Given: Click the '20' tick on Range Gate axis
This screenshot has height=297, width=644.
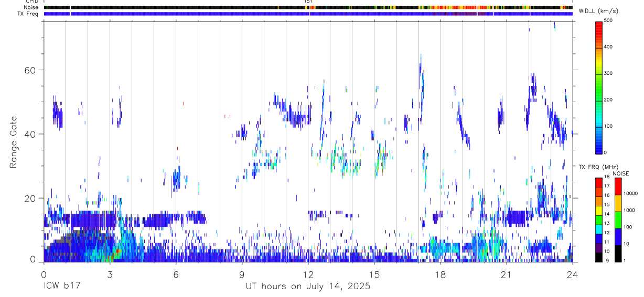Looking at the screenshot, I should (x=30, y=199).
